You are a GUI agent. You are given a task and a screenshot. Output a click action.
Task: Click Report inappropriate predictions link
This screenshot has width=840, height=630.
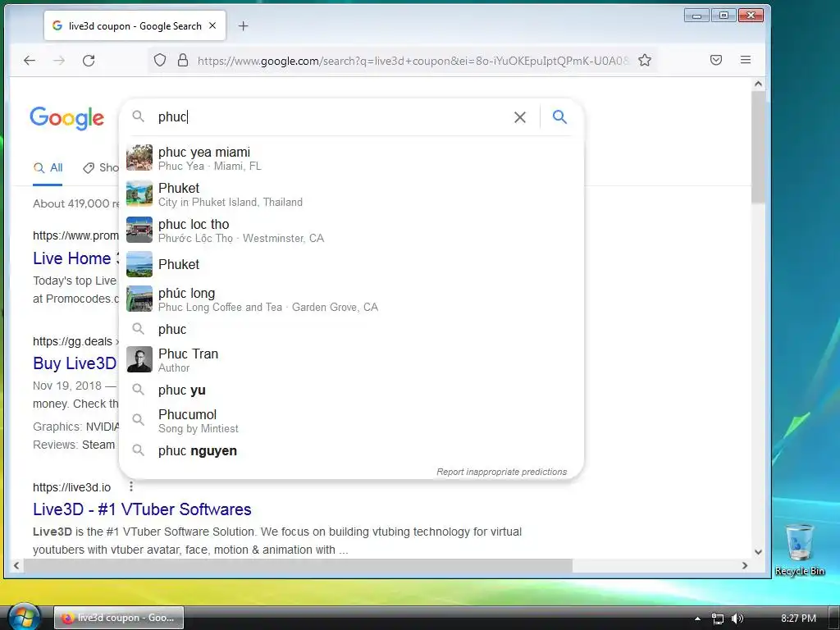[x=501, y=472]
